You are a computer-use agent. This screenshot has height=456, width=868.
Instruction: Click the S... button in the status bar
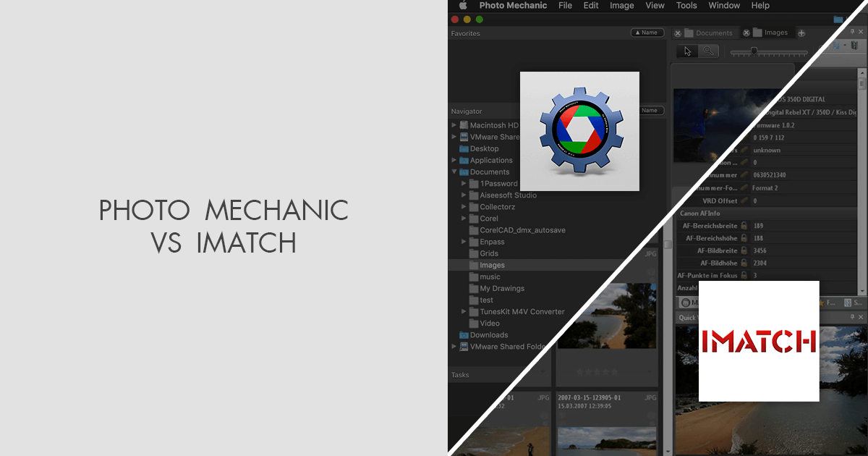click(858, 303)
